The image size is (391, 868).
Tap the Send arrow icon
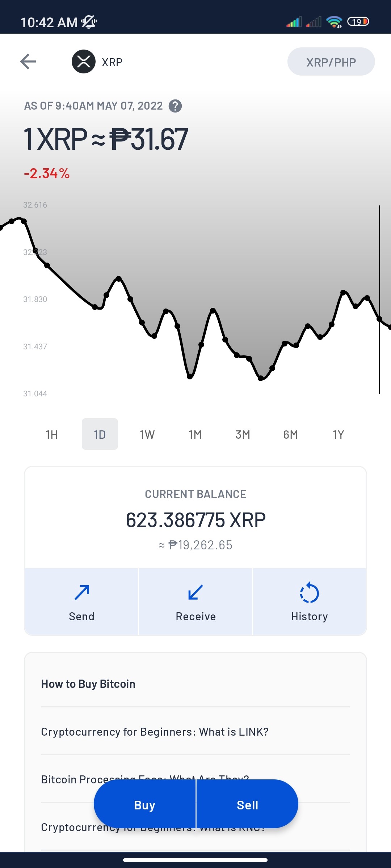click(82, 592)
